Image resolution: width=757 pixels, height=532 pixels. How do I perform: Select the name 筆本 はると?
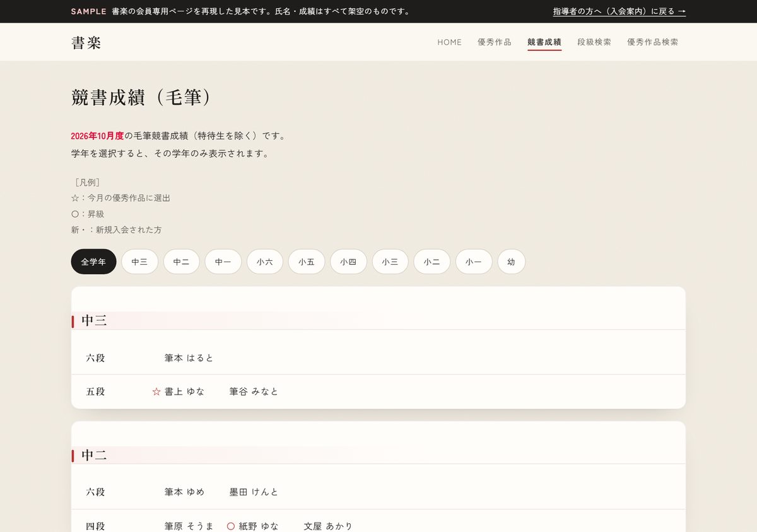pos(189,358)
